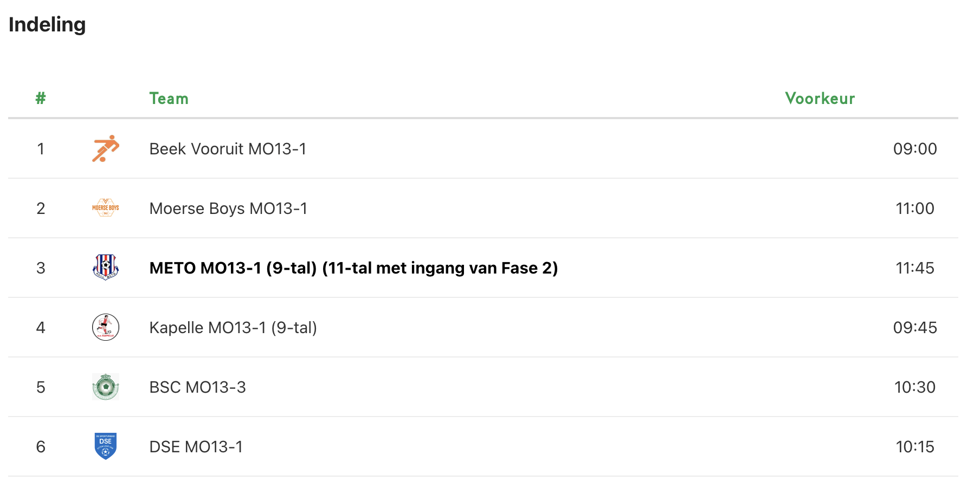Click the 10:15 time in DSE row
Image resolution: width=980 pixels, height=494 pixels.
[x=914, y=447]
